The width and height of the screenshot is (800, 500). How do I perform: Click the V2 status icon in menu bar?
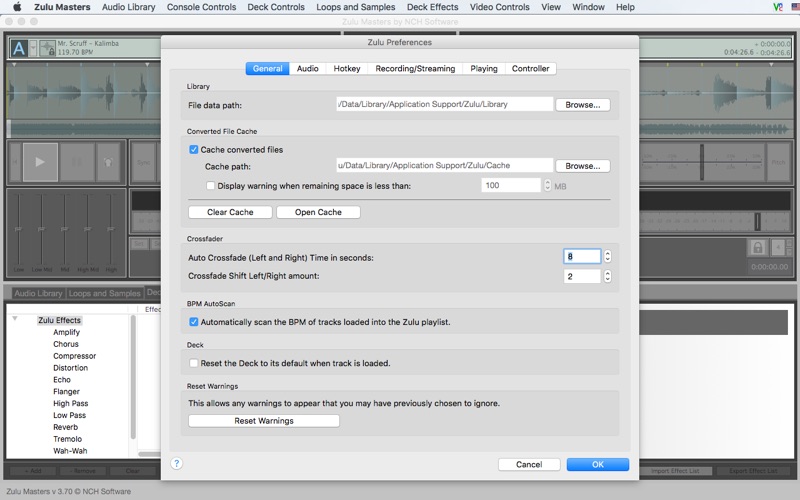(778, 7)
